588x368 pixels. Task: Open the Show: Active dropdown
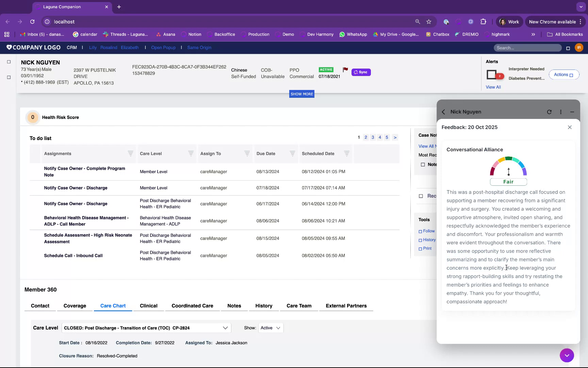pos(271,328)
